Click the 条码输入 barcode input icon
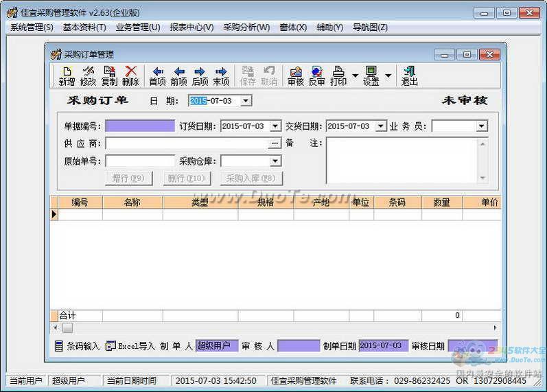Viewport: 547px width, 392px height. (x=59, y=346)
